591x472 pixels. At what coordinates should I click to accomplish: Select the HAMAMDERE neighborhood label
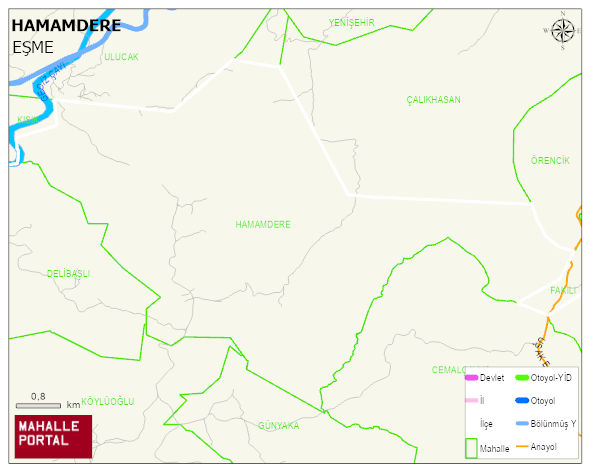point(263,224)
